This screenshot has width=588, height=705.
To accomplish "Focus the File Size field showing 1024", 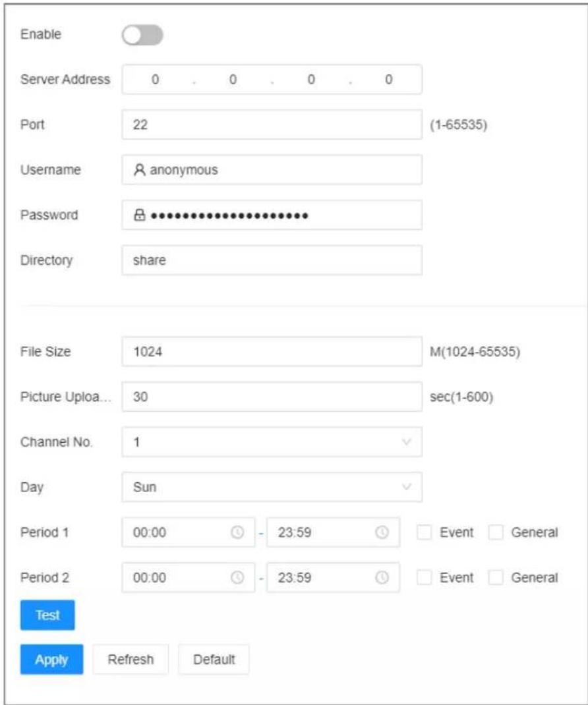I will [x=272, y=351].
